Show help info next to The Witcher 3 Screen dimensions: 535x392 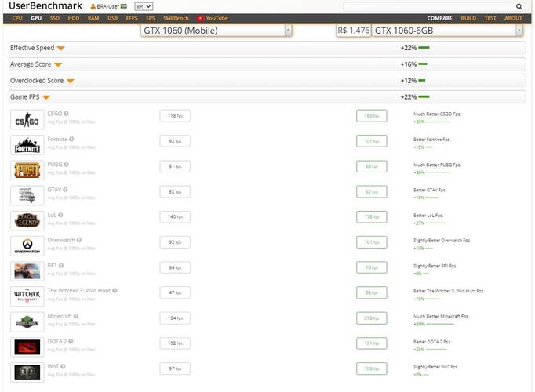coord(115,290)
